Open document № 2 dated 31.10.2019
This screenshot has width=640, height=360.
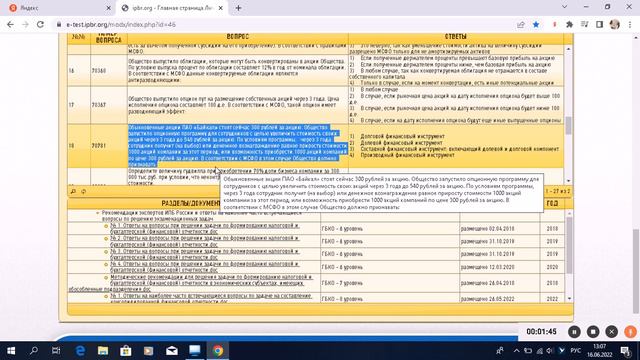click(x=204, y=241)
